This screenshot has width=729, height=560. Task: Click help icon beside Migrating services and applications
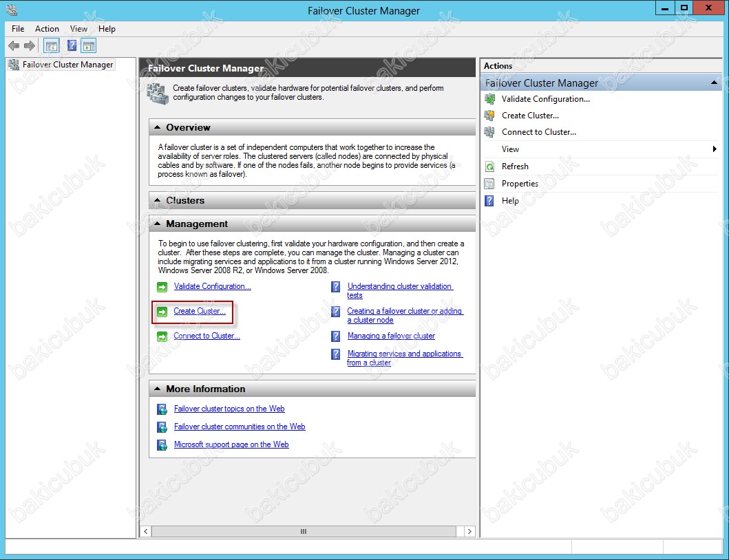click(336, 354)
